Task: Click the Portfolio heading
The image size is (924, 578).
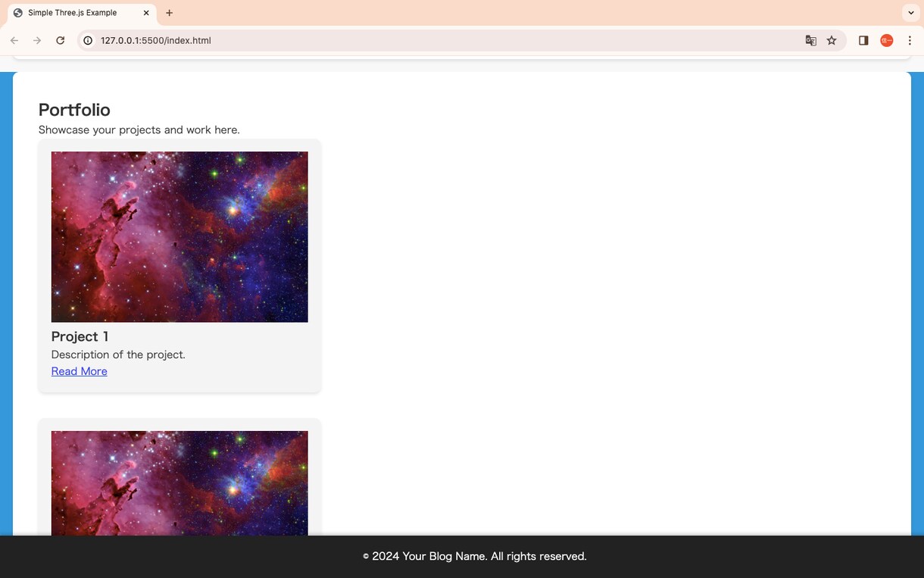Action: (x=74, y=110)
